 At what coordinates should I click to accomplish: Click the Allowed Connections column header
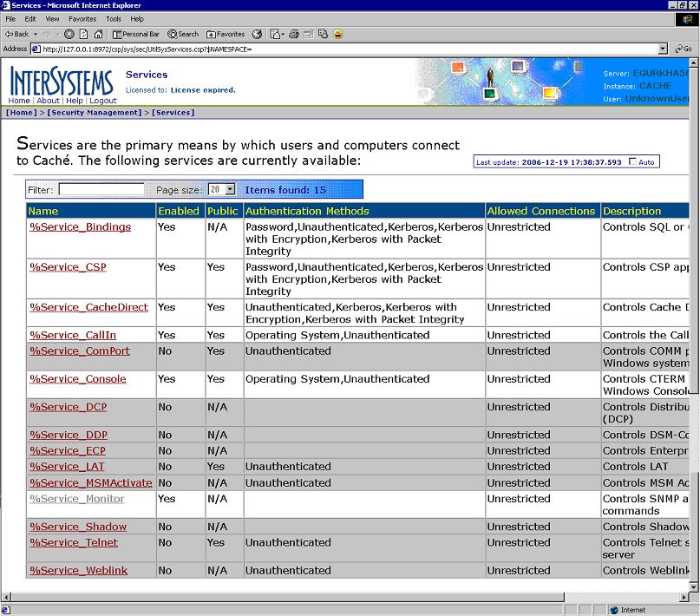click(x=541, y=211)
